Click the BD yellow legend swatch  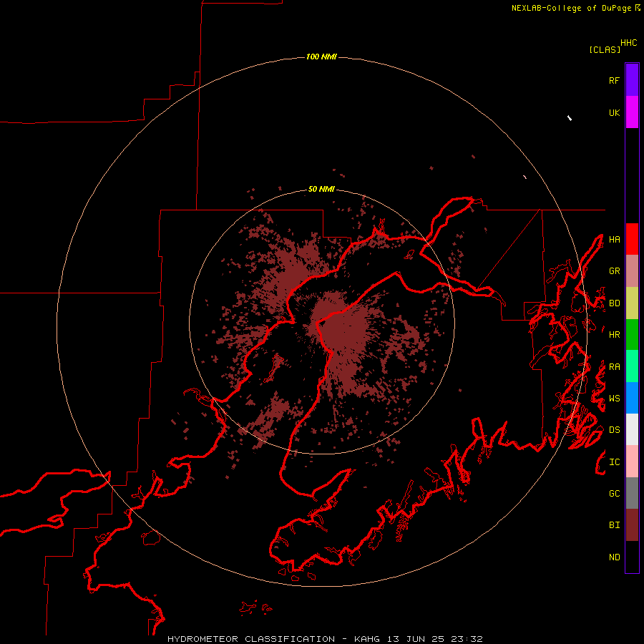point(632,303)
